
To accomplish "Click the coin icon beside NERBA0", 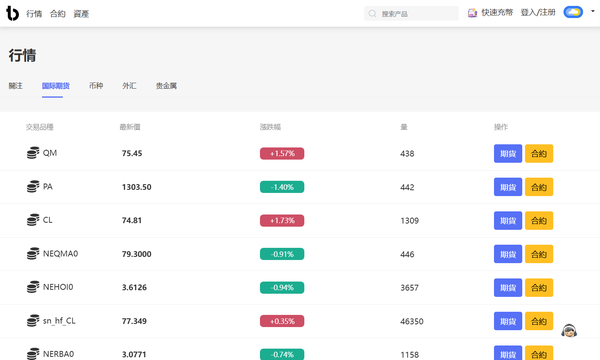I will (x=33, y=354).
